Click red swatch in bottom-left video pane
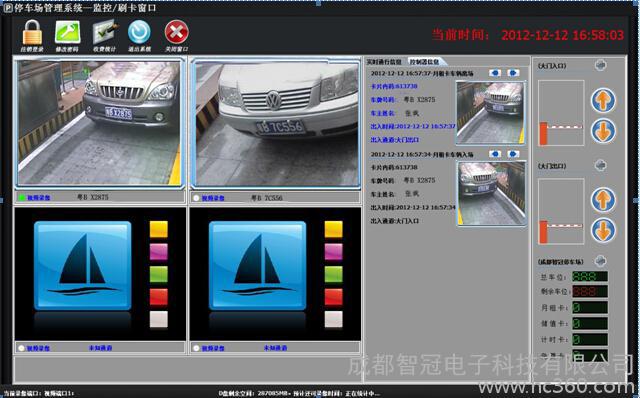Image resolution: width=640 pixels, height=398 pixels. point(159,297)
